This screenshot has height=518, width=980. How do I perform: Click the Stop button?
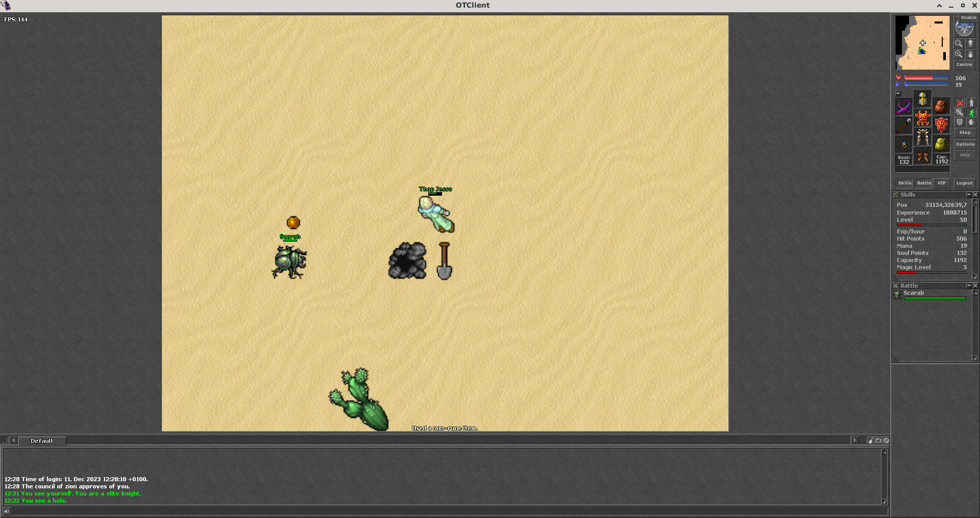(x=965, y=133)
